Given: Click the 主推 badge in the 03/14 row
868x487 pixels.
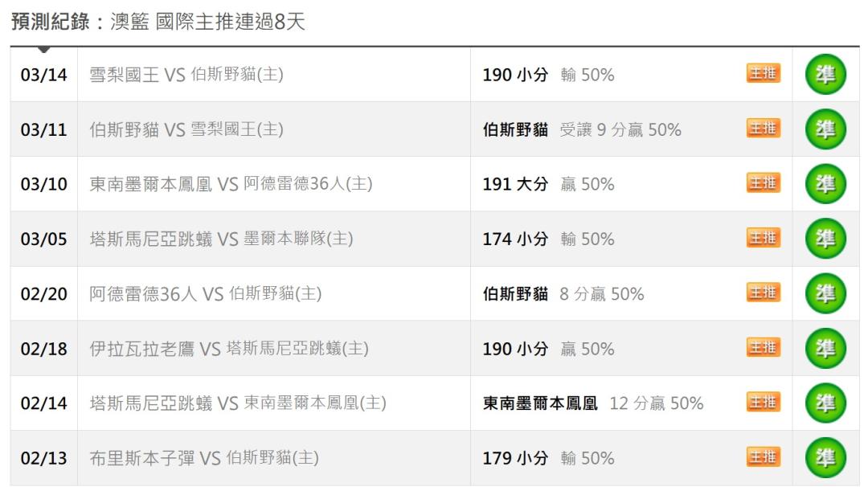Looking at the screenshot, I should coord(763,74).
